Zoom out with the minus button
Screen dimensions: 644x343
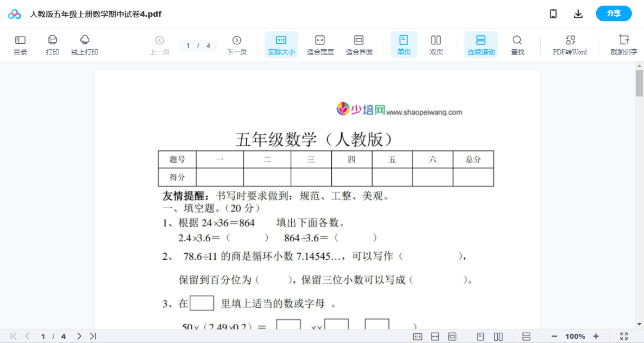[554, 336]
